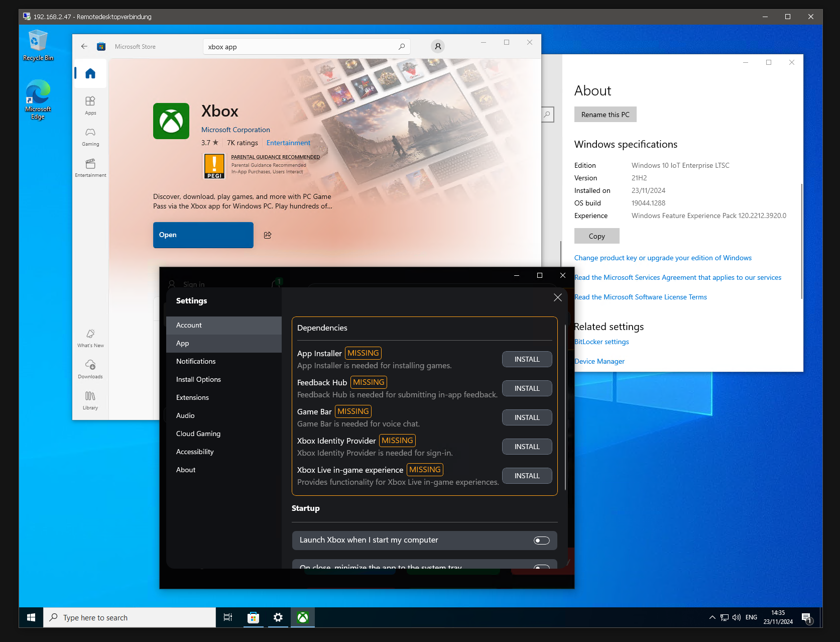840x642 pixels.
Task: Click the taskbar clock showing 14:35
Action: [778, 617]
